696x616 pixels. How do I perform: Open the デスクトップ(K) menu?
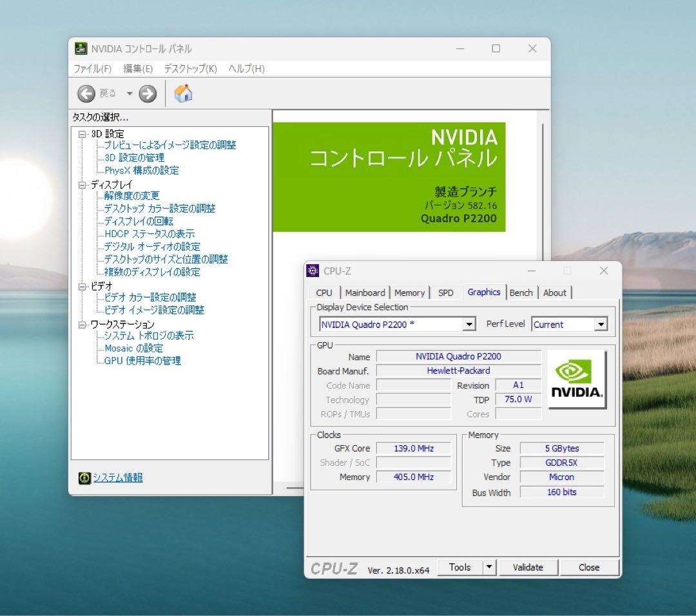click(190, 69)
